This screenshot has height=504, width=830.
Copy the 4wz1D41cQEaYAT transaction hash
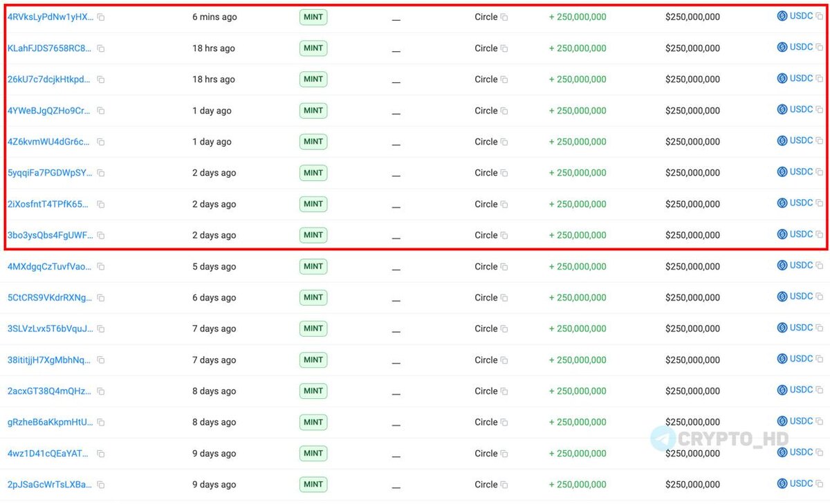tap(101, 454)
